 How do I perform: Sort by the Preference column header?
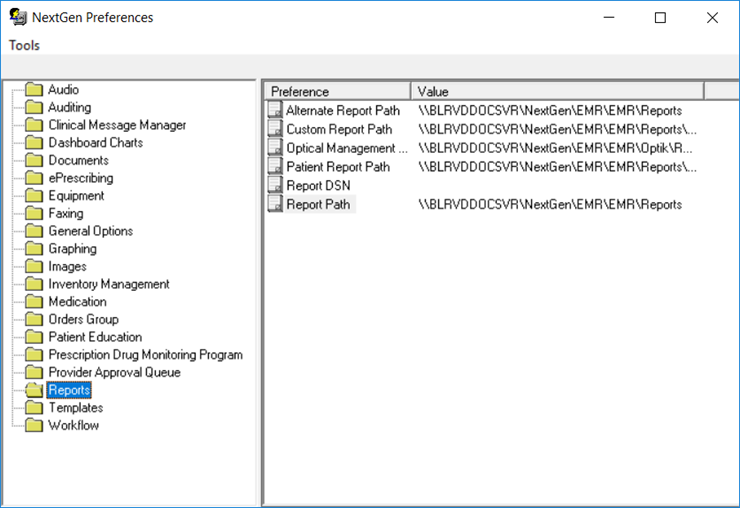(337, 91)
